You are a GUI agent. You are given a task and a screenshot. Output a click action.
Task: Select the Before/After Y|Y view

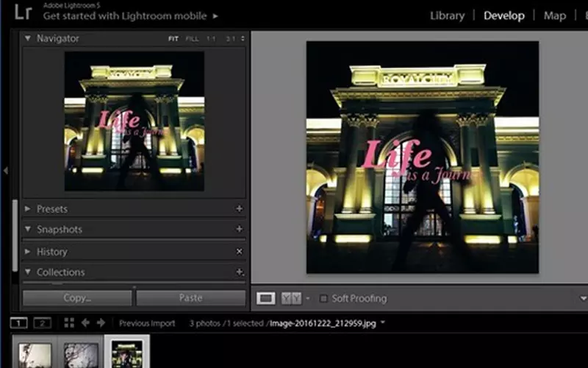[x=291, y=299]
